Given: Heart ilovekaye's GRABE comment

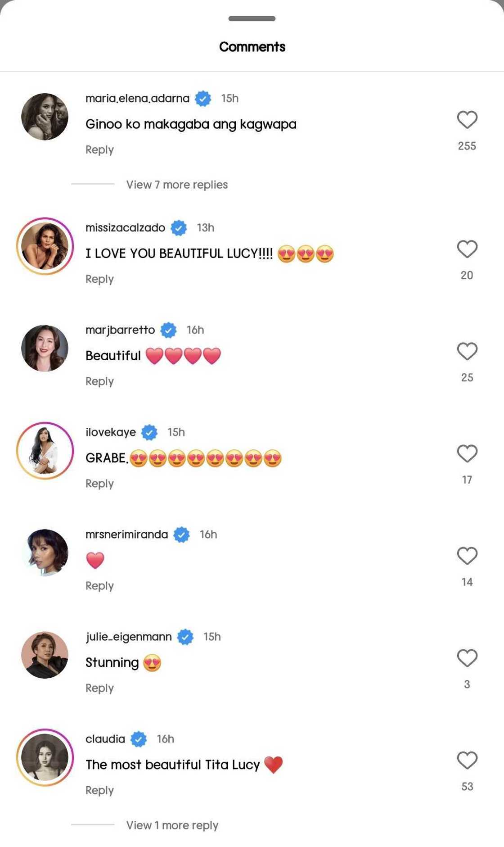Looking at the screenshot, I should (467, 453).
